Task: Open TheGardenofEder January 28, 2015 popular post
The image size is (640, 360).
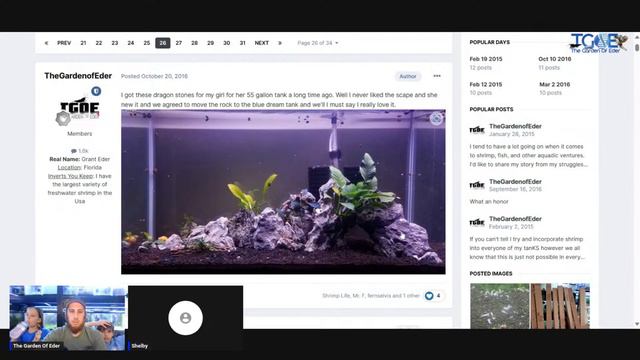Action: coord(515,127)
